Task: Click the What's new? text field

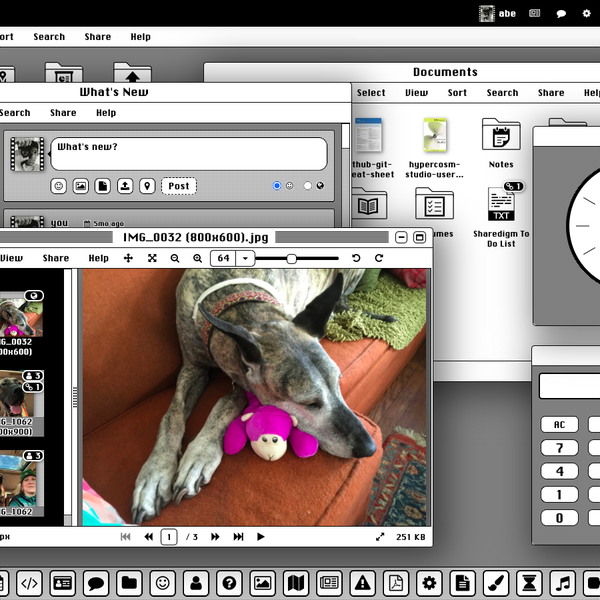Action: (x=188, y=153)
